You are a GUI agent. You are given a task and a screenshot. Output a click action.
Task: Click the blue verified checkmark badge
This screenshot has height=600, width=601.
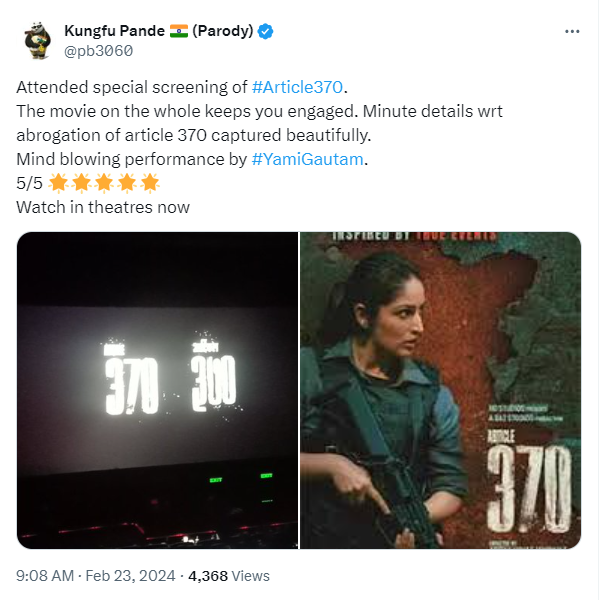(265, 31)
